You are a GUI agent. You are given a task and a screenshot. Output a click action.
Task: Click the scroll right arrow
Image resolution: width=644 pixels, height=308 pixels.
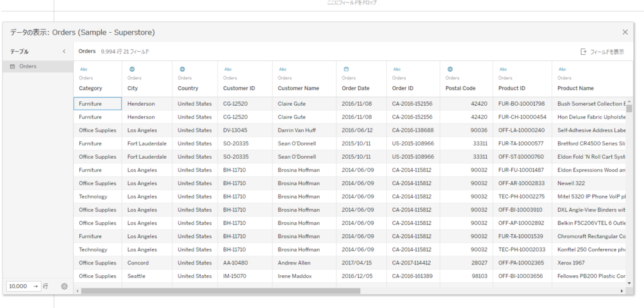[622, 291]
